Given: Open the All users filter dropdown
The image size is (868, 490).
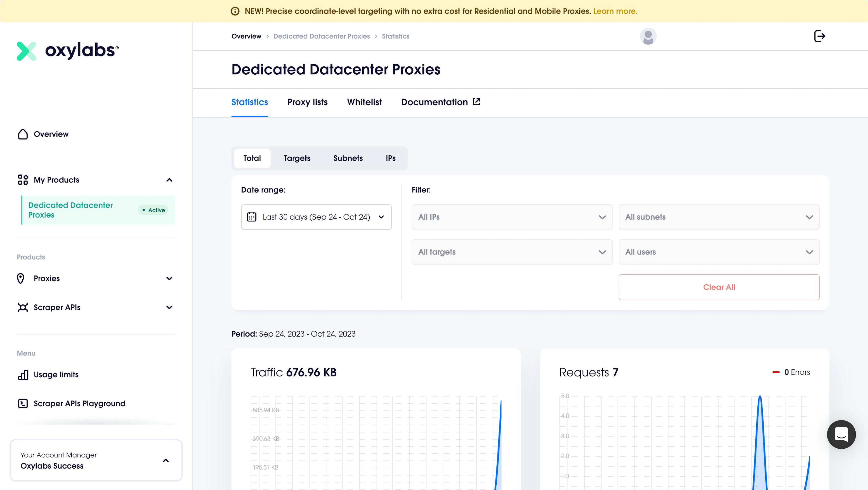Looking at the screenshot, I should pyautogui.click(x=719, y=252).
